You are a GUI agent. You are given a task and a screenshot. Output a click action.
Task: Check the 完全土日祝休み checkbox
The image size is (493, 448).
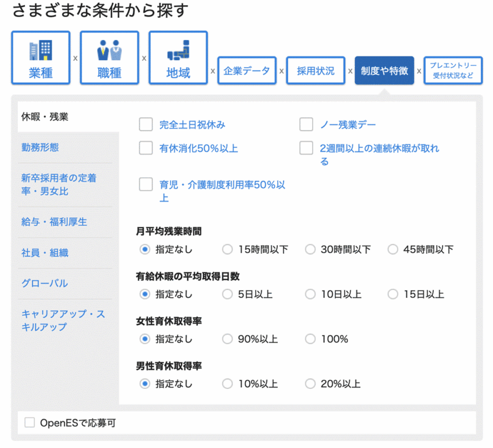(146, 125)
